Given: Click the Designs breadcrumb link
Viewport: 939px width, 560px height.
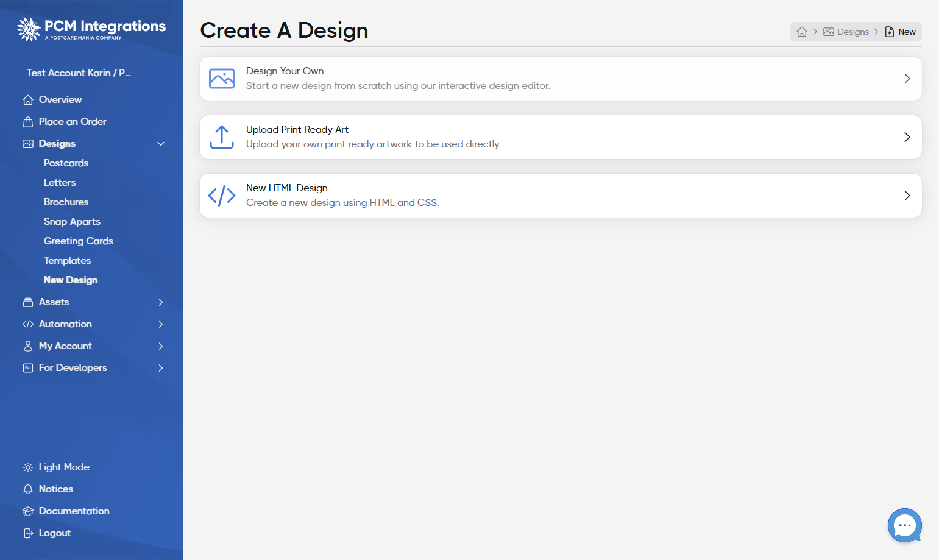Looking at the screenshot, I should 853,32.
